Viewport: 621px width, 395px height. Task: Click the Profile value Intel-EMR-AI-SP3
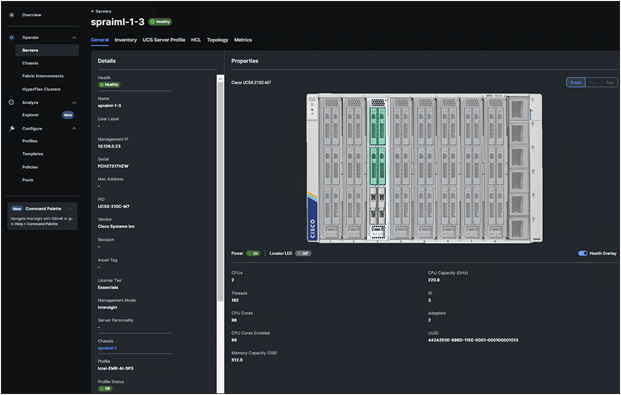tap(116, 368)
